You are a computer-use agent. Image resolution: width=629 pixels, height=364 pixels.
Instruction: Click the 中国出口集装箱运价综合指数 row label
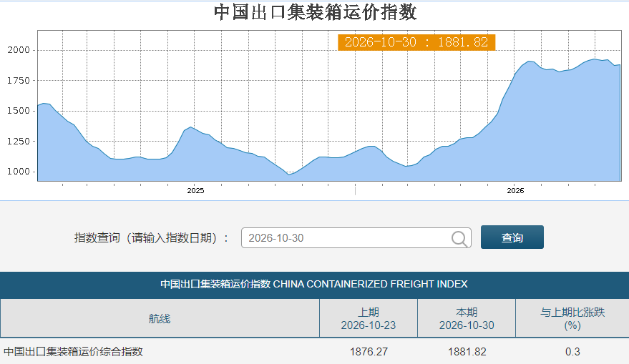tap(74, 352)
